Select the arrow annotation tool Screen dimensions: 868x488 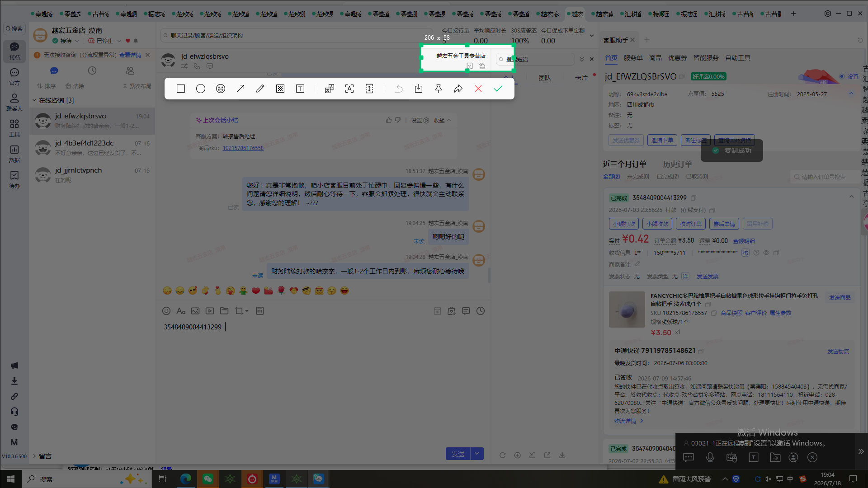point(241,89)
